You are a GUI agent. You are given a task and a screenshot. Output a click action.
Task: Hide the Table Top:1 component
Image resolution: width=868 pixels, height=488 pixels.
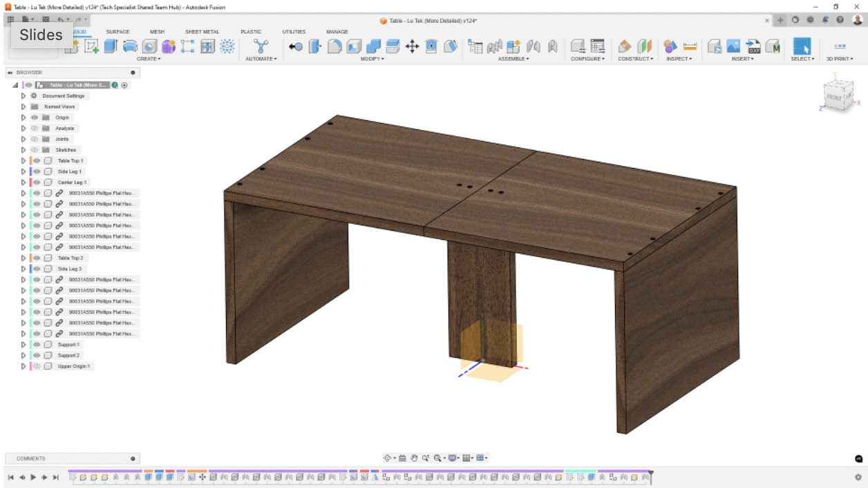(37, 160)
